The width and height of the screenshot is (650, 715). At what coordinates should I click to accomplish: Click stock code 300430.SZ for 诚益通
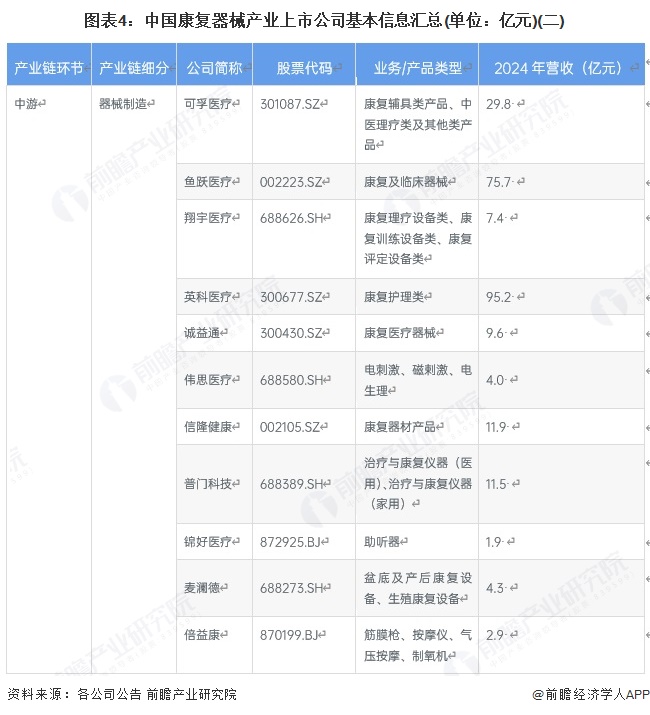tap(293, 333)
